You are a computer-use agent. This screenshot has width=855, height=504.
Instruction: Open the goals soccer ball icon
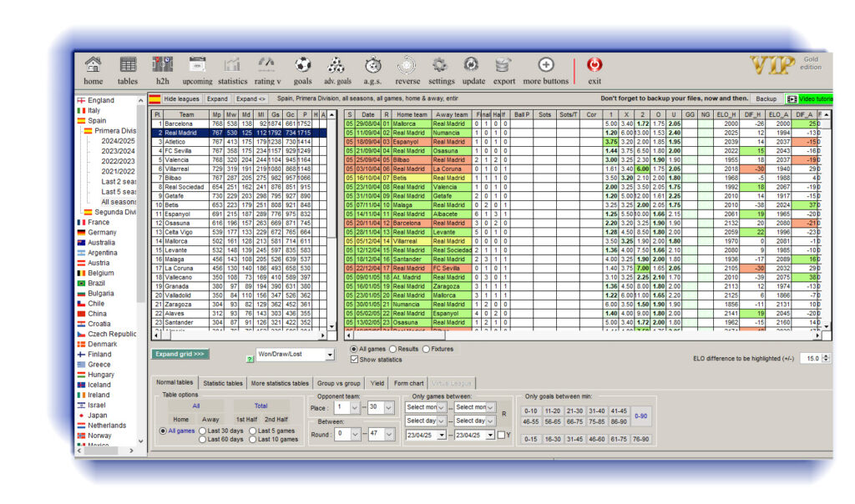[302, 65]
